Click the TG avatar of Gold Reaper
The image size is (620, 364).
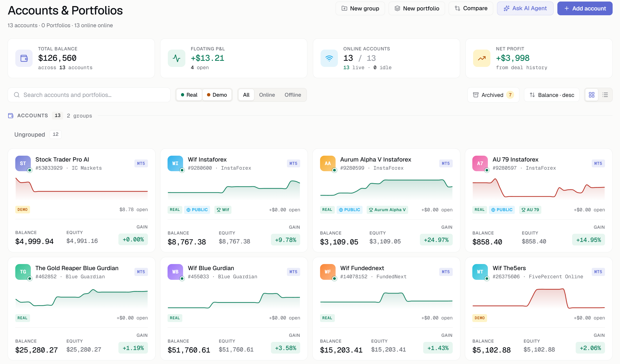(x=23, y=272)
